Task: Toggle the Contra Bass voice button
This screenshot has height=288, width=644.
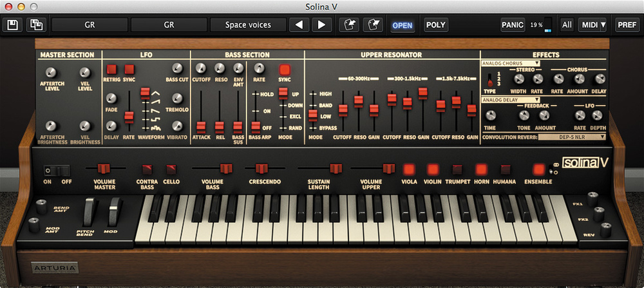Action: [147, 169]
